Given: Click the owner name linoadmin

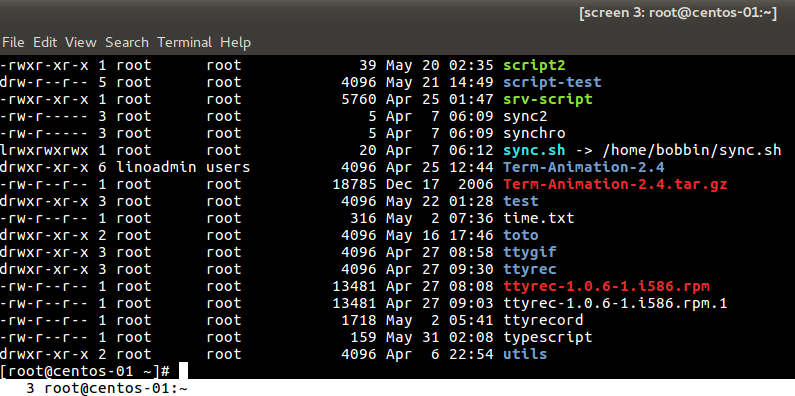Looking at the screenshot, I should (156, 167).
